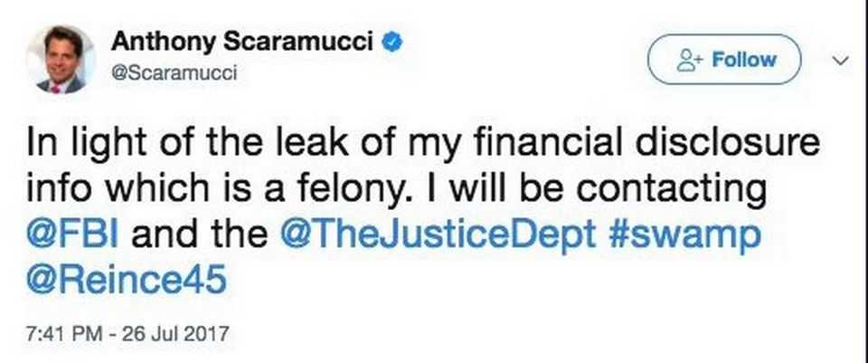This screenshot has height=363, width=868.
Task: Open the tweet options chevron menu
Action: pos(840,61)
